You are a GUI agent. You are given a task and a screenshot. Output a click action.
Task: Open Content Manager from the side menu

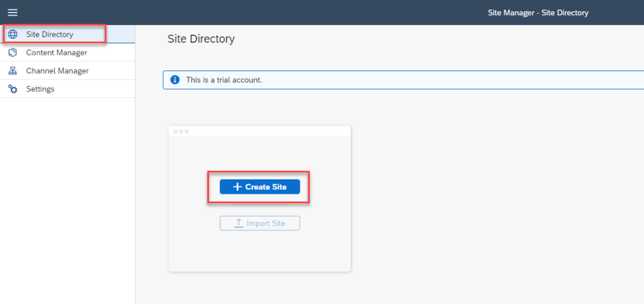point(57,53)
